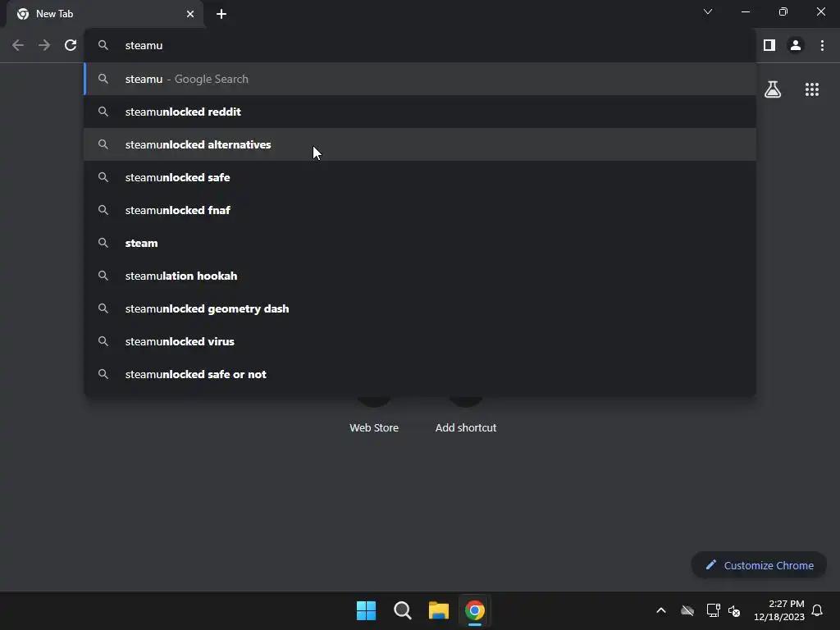Open the Windows Start menu
The width and height of the screenshot is (840, 630).
coord(367,610)
